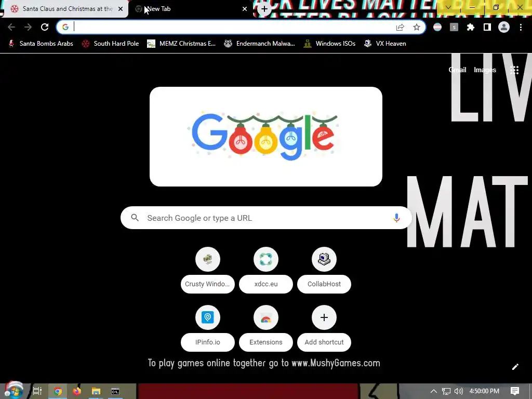Viewport: 532px width, 399px height.
Task: Add shortcut with the plus tile
Action: pos(324,329)
